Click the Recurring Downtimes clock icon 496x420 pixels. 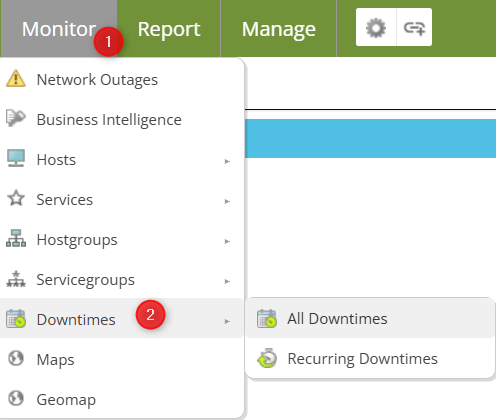[267, 358]
